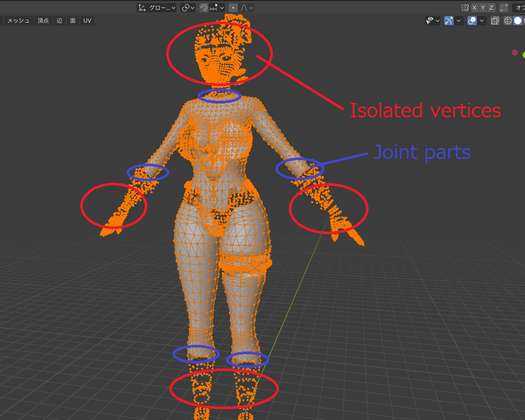Open the 辺 (Edge) menu
525x420 pixels.
60,21
